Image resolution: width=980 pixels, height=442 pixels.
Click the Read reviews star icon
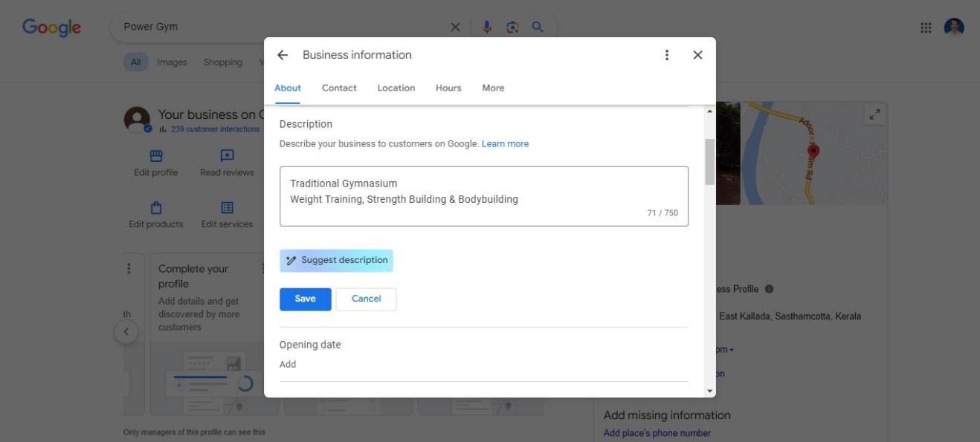pyautogui.click(x=227, y=156)
